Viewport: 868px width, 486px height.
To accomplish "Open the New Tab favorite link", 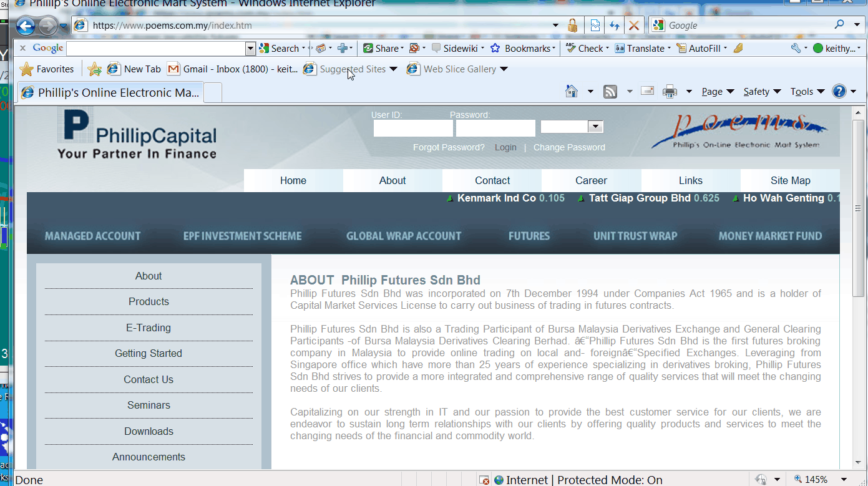I will point(134,69).
